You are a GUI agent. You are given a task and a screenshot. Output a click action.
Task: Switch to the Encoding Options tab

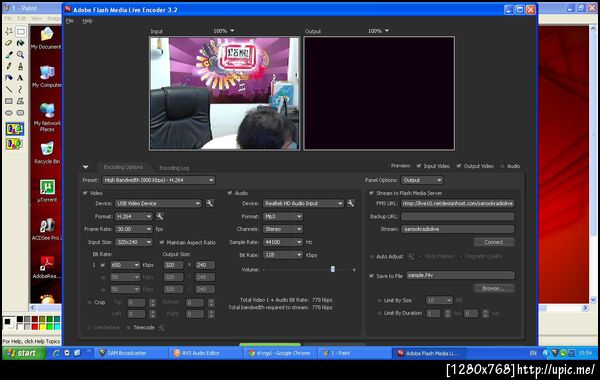coord(123,167)
